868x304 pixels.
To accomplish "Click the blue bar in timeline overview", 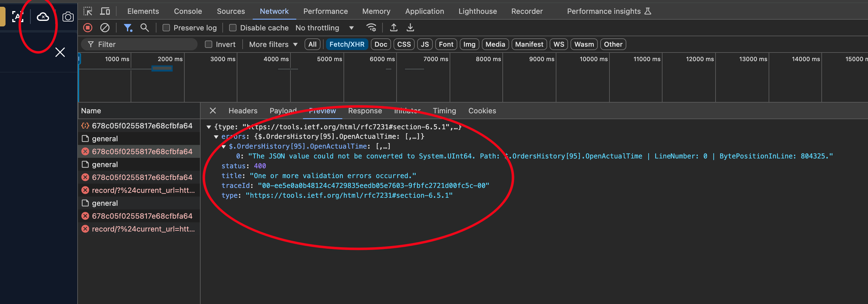I will coord(162,68).
